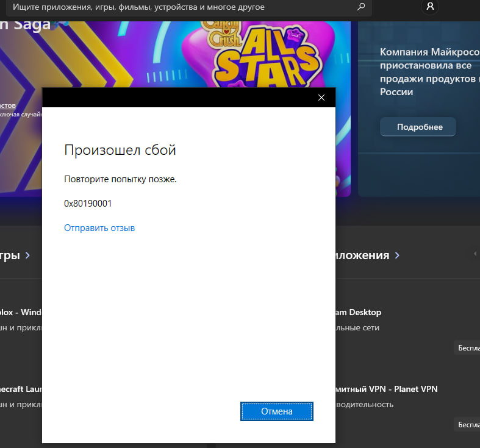Expand the Приложения section chevron
Screen dimensions: 480x448
tap(397, 255)
